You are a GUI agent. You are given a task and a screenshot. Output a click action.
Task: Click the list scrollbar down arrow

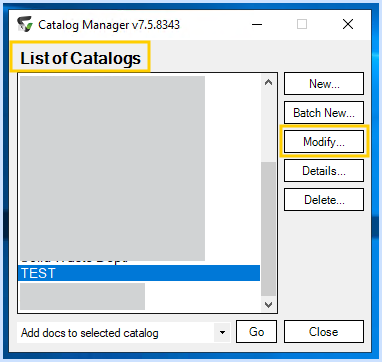point(268,304)
